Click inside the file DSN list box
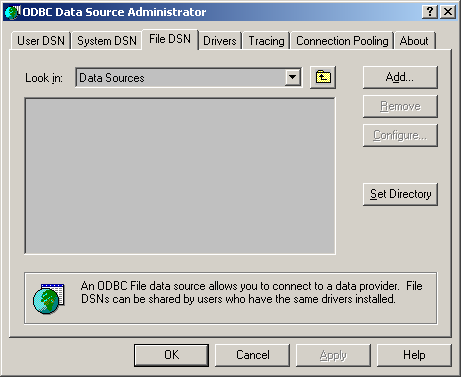 click(180, 176)
